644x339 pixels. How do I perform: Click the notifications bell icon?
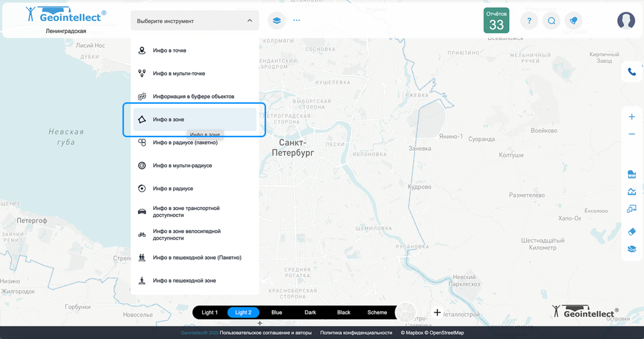(574, 21)
